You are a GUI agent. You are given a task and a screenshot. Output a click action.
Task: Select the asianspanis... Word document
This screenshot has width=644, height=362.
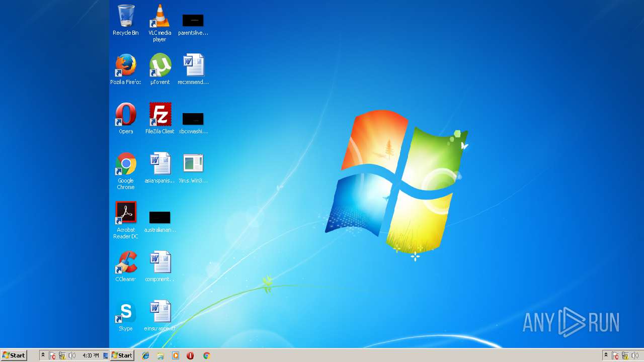tap(159, 168)
